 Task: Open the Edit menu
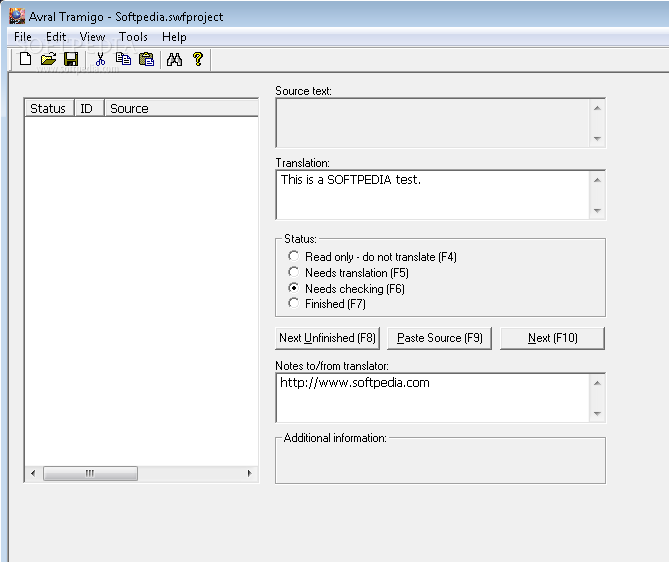coord(56,37)
